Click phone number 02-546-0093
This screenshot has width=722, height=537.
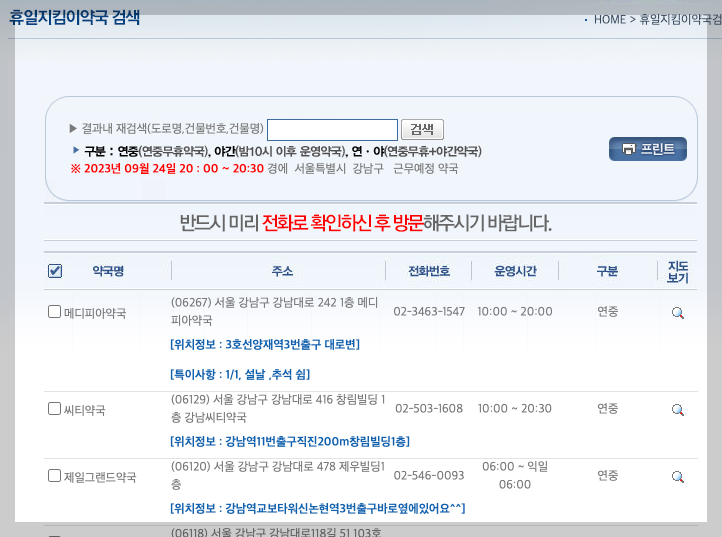tap(429, 475)
